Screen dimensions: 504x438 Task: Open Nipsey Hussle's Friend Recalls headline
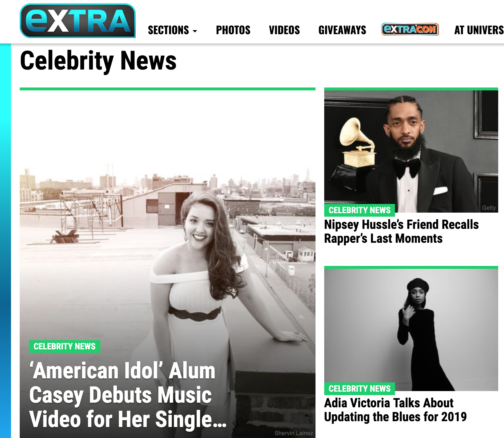[x=401, y=231]
